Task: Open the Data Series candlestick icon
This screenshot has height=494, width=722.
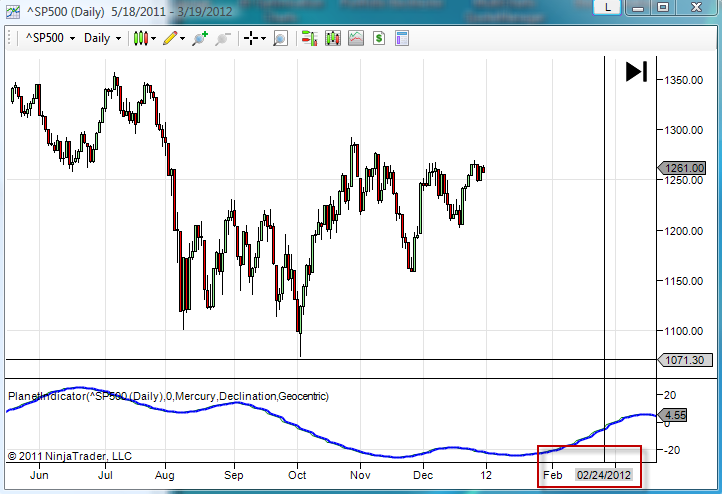Action: [332, 38]
